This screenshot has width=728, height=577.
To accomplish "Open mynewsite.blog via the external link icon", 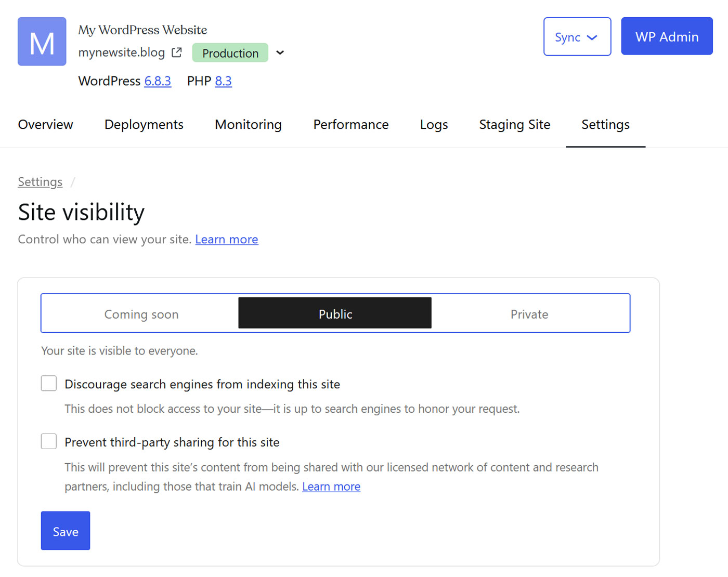I will [x=177, y=53].
